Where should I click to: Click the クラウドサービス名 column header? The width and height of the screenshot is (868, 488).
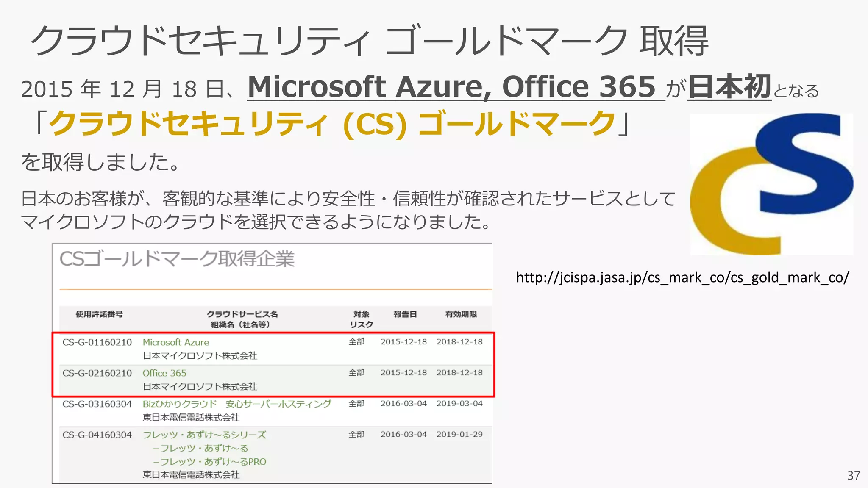click(x=242, y=314)
